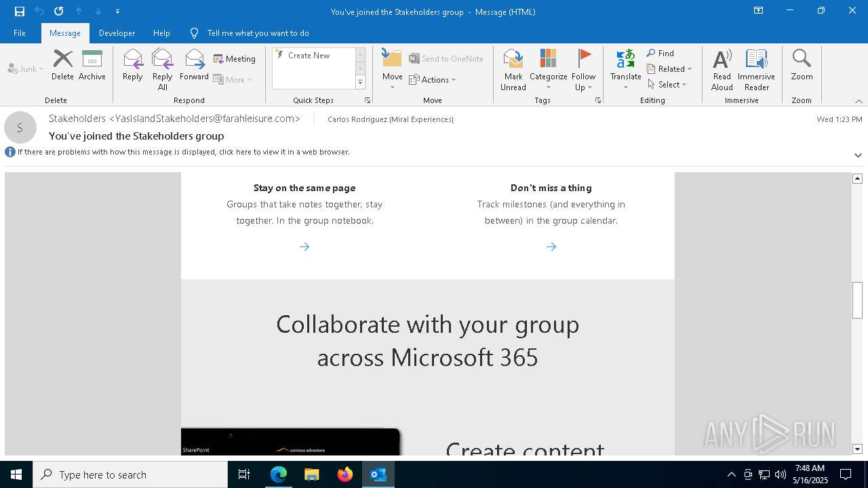Launch Firefox from taskbar

click(345, 474)
